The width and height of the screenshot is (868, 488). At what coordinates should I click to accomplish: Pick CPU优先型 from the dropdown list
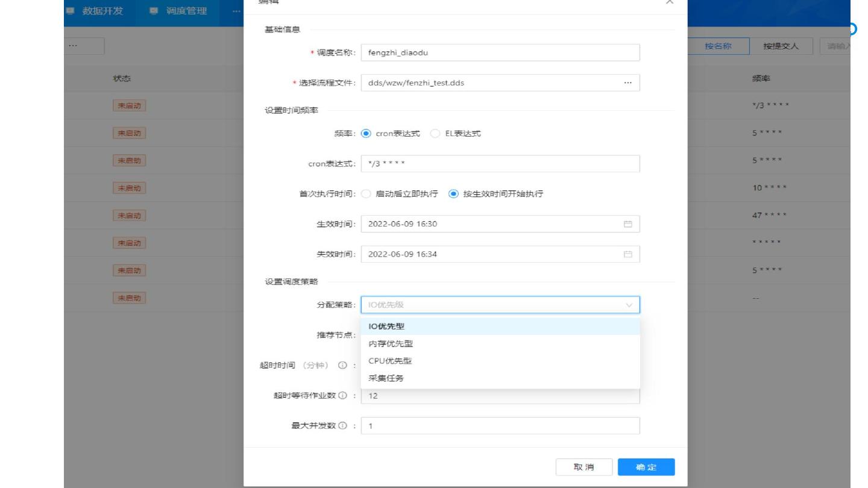(x=390, y=361)
